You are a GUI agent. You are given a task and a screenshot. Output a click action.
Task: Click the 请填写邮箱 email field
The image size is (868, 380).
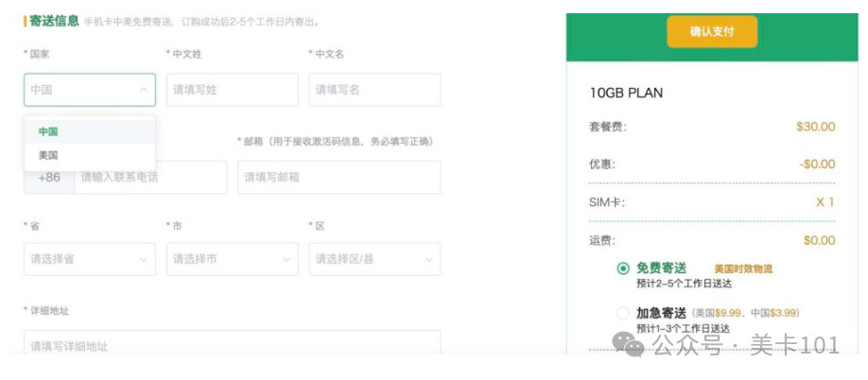(x=339, y=178)
